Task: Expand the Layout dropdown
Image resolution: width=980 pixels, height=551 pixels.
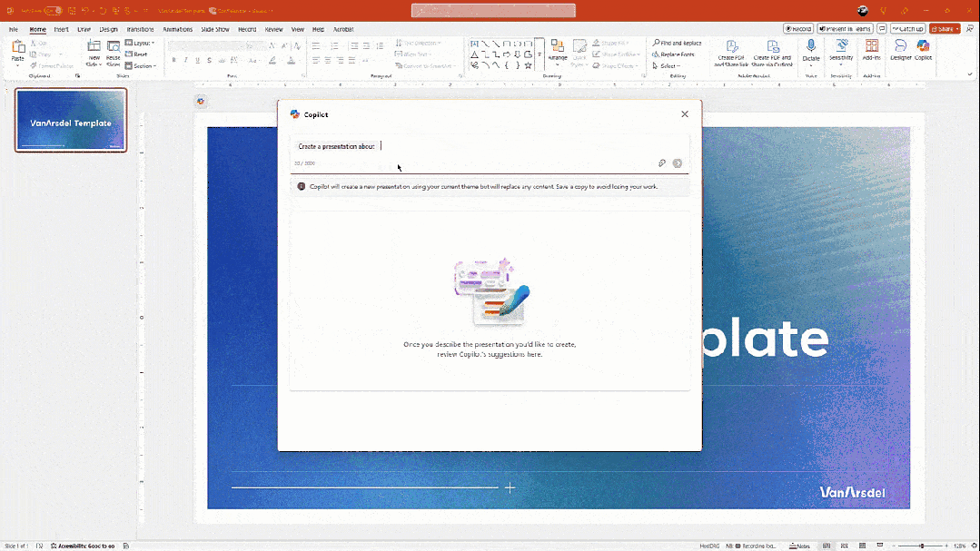Action: click(x=141, y=43)
